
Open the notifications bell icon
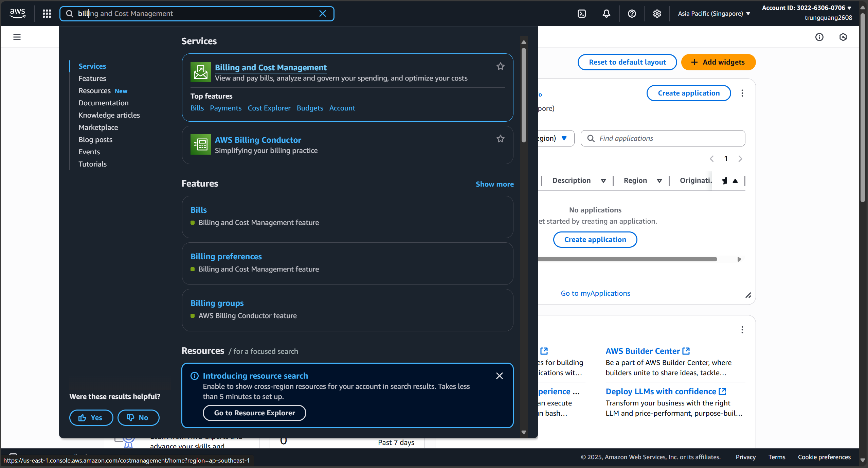click(x=607, y=14)
